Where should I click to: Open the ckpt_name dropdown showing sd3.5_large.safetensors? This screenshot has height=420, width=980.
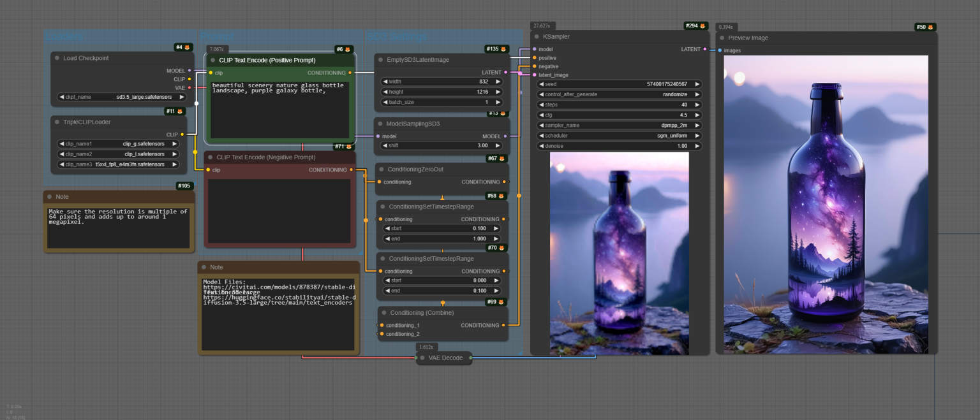click(x=121, y=97)
